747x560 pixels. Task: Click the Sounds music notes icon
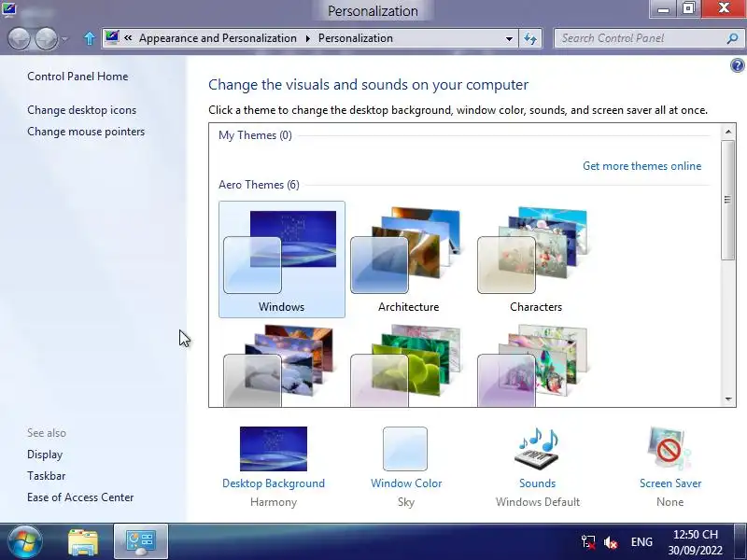(537, 449)
